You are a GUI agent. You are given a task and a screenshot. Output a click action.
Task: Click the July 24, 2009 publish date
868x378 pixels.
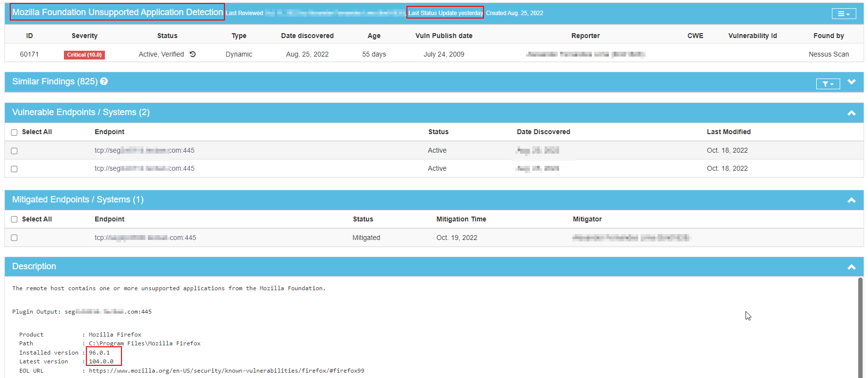[x=444, y=54]
